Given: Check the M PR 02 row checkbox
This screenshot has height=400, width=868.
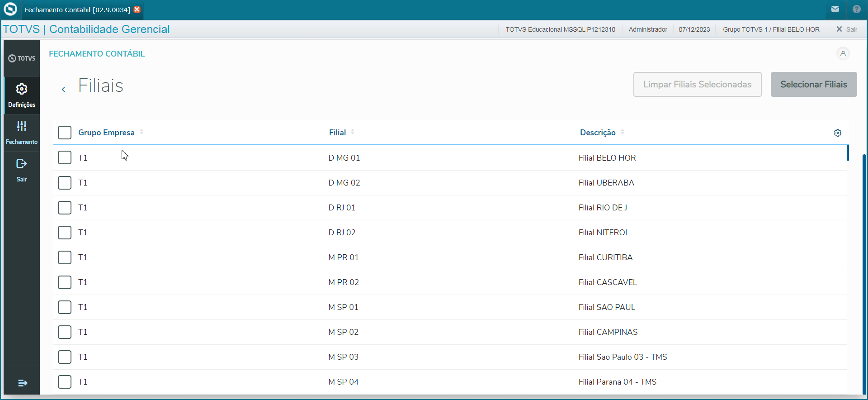Looking at the screenshot, I should pos(65,282).
